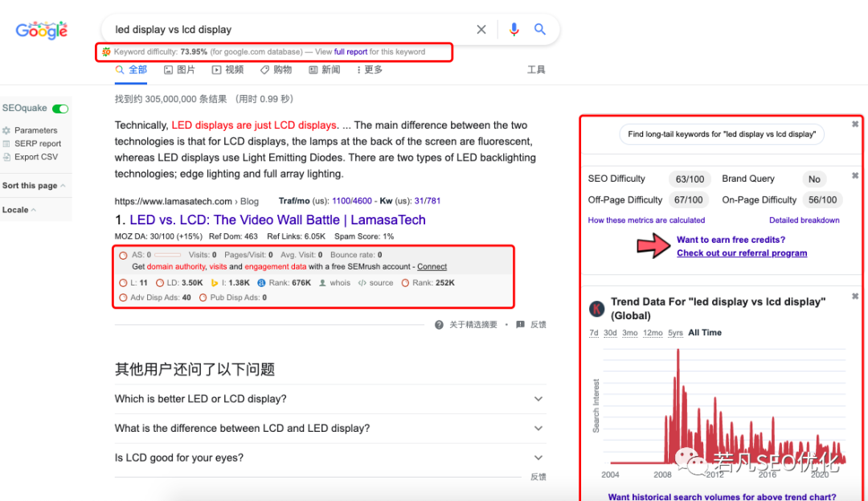Viewport: 868px width, 501px height.
Task: Expand the Locale section
Action: [18, 210]
